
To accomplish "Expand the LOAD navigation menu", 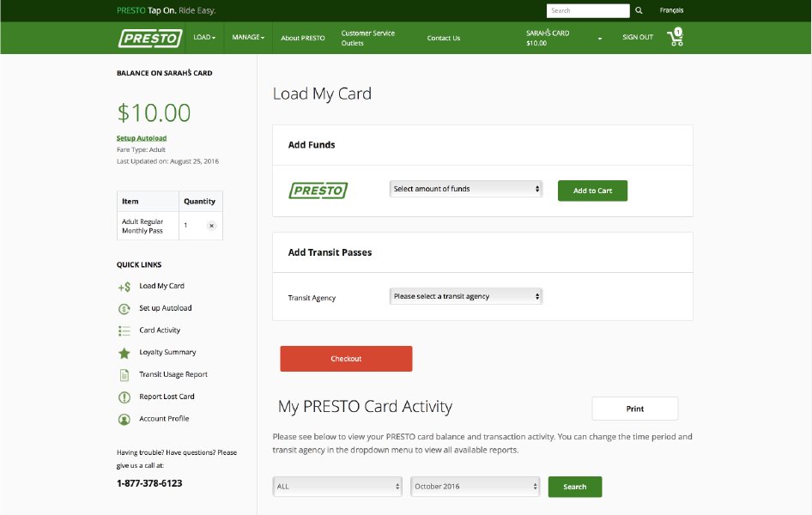I will [x=204, y=37].
